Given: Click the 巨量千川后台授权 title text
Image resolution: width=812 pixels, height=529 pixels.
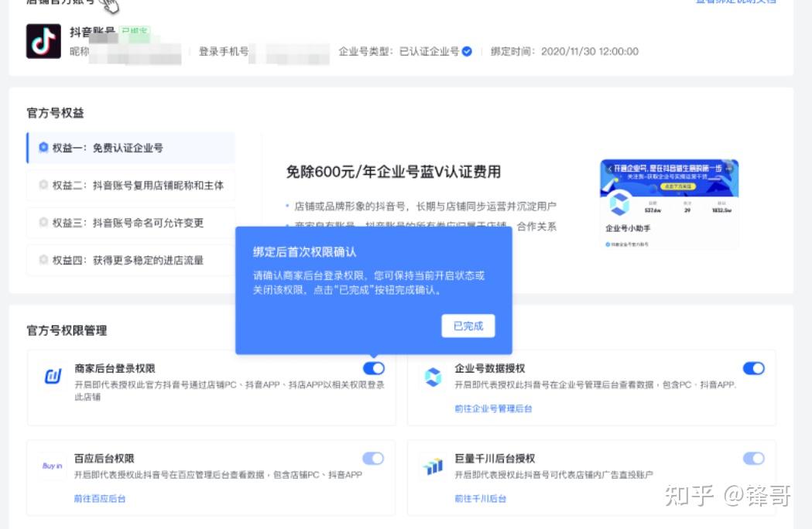Looking at the screenshot, I should 495,459.
